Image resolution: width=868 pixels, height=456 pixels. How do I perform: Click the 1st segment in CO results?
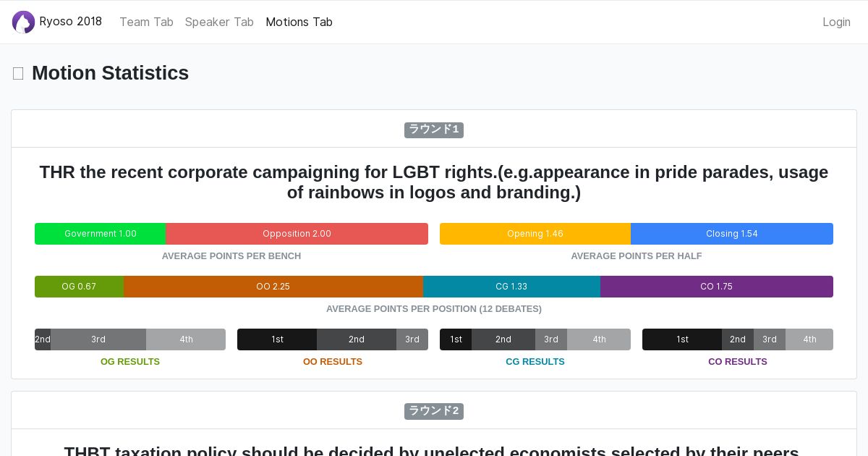682,339
